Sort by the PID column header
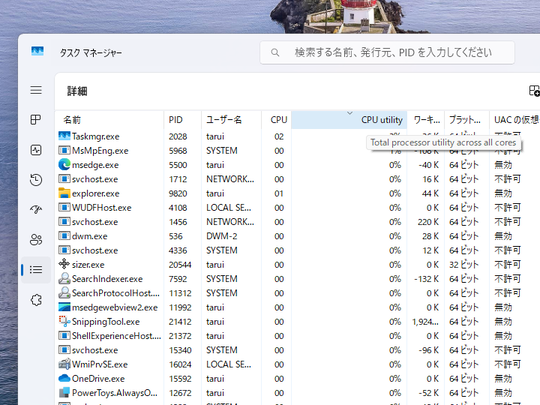Image resolution: width=540 pixels, height=405 pixels. click(x=183, y=120)
